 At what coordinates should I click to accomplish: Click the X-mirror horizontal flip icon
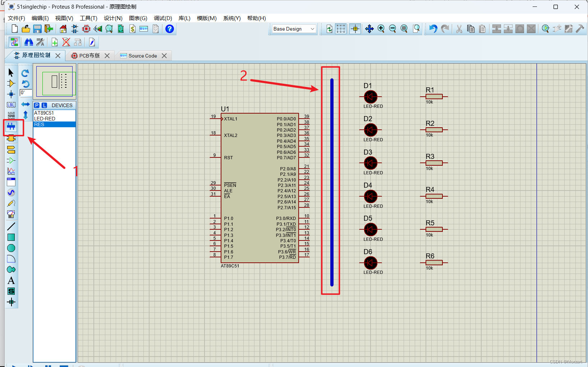(25, 104)
